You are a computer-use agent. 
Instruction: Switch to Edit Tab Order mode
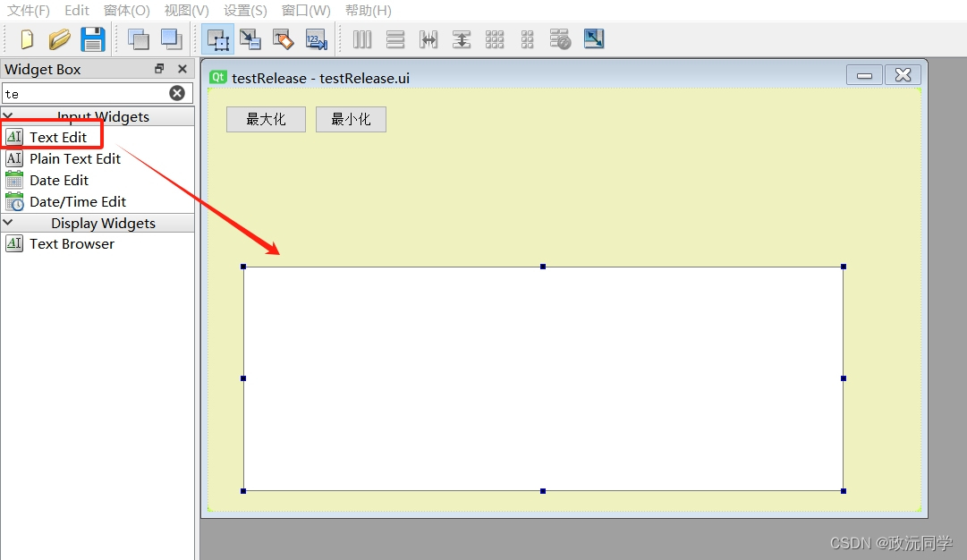tap(317, 39)
